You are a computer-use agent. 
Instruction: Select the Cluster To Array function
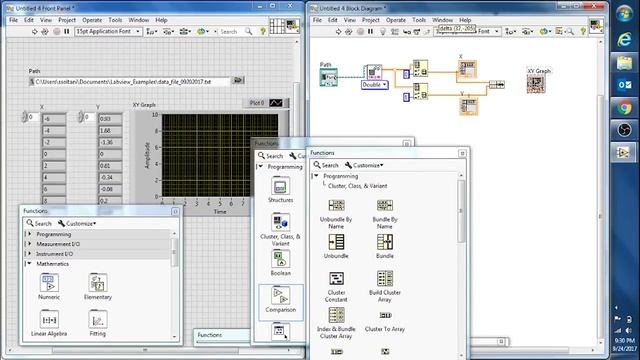(384, 322)
